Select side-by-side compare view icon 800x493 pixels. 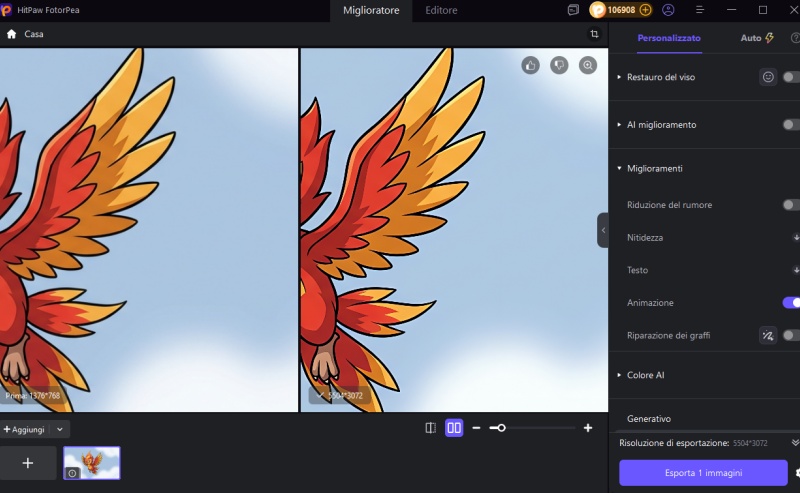[454, 428]
